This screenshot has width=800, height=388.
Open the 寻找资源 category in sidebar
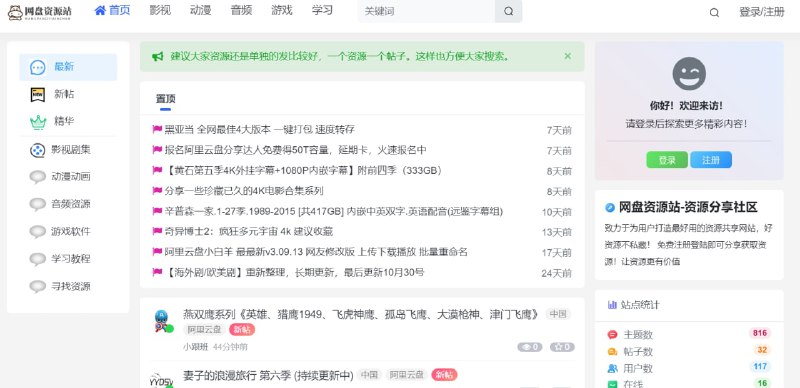68,286
